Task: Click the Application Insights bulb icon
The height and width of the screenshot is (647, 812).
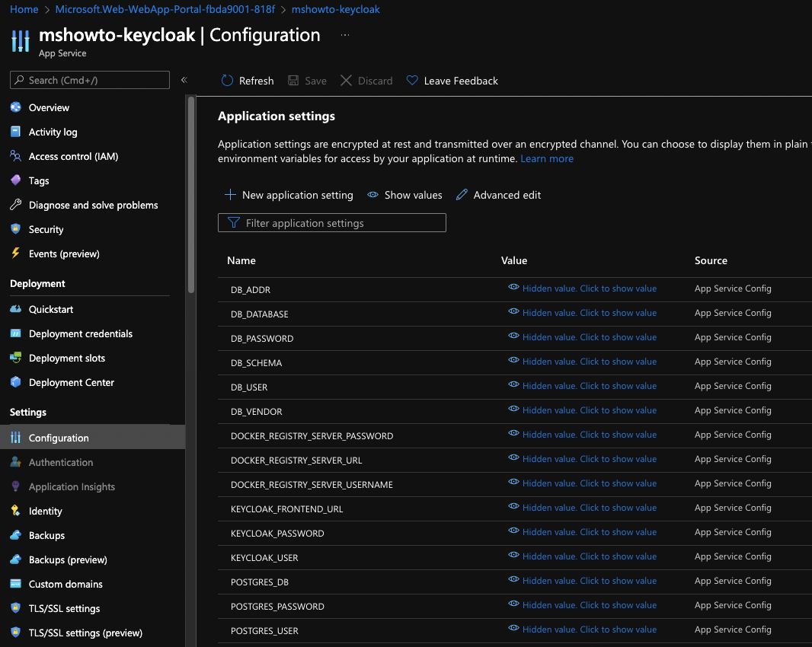Action: pos(15,486)
